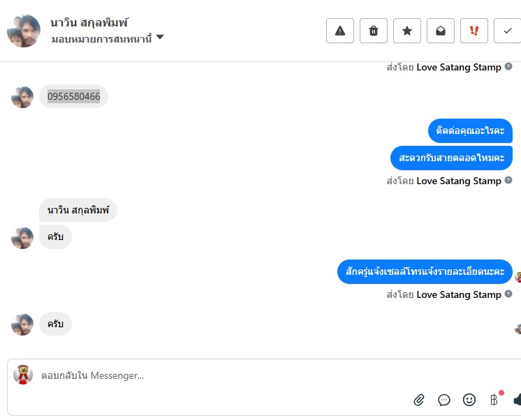Click the spam warning triangle icon

click(340, 31)
